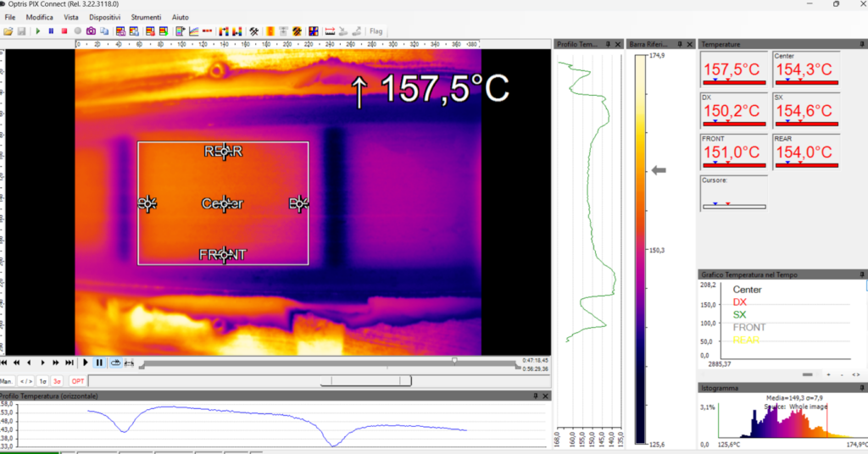Click the blue pause toolbar icon
868x454 pixels.
click(51, 31)
